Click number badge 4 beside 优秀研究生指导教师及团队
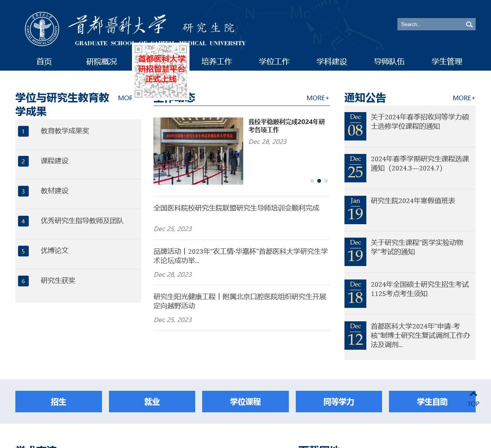Image resolution: width=491 pixels, height=448 pixels. pos(23,221)
